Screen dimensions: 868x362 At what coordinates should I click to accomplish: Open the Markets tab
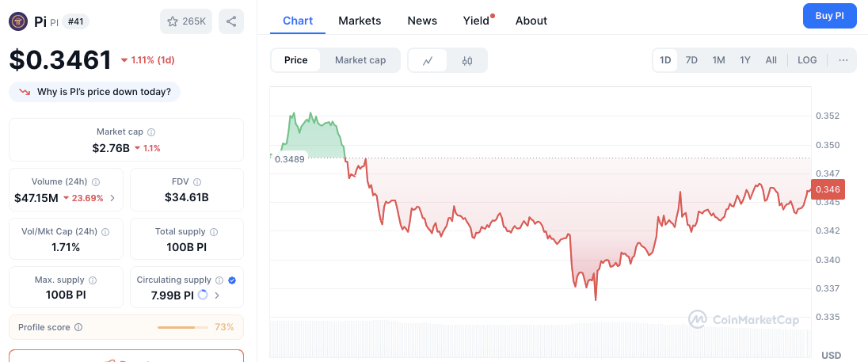(x=360, y=21)
